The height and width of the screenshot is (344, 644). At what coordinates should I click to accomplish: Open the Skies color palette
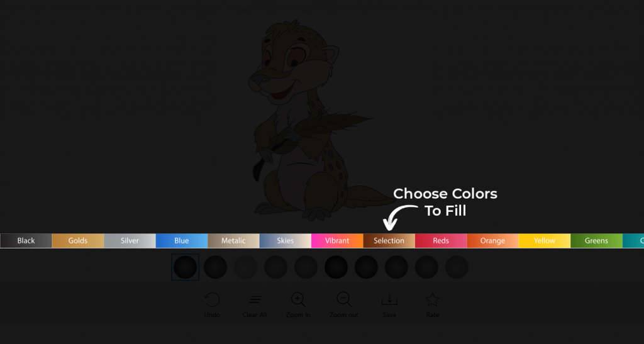(286, 241)
